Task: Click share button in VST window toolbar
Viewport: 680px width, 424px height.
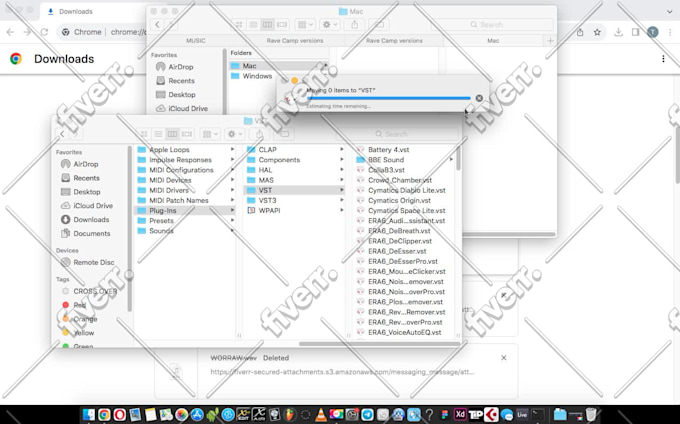Action: 259,134
